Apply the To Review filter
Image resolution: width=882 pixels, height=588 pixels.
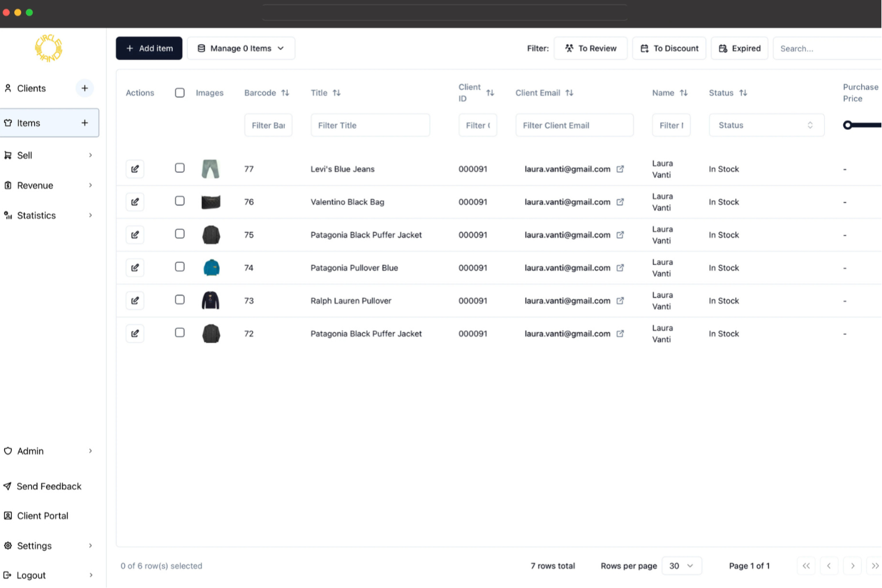(x=590, y=48)
